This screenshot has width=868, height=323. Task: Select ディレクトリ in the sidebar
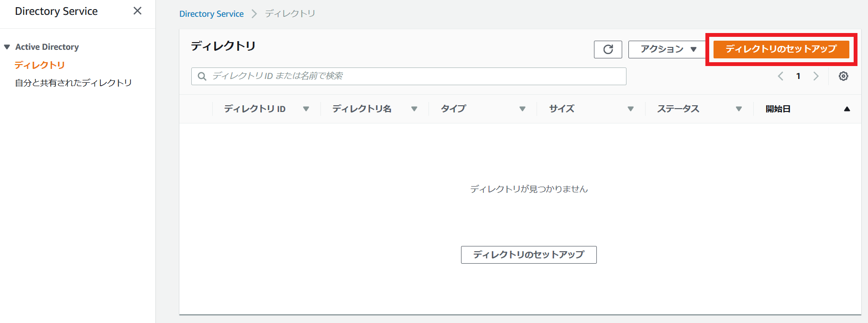point(40,65)
